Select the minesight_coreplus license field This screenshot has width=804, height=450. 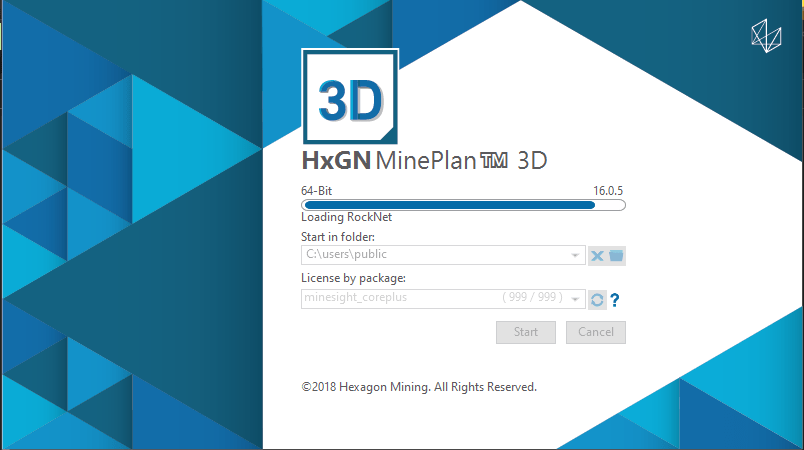pyautogui.click(x=443, y=299)
